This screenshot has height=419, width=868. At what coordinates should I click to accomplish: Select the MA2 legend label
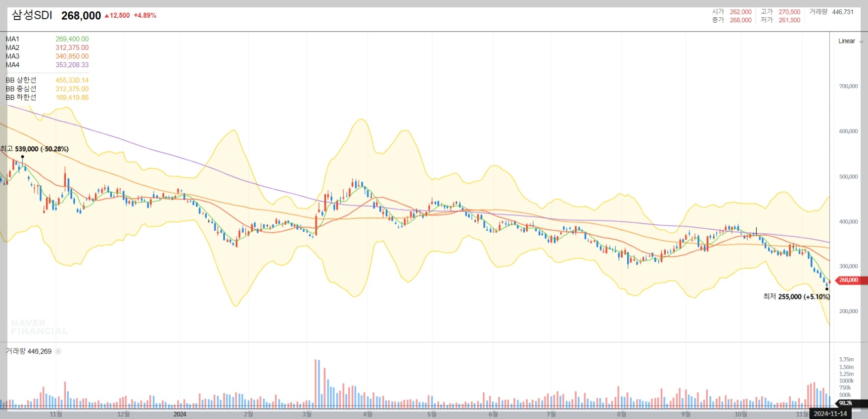coord(12,48)
